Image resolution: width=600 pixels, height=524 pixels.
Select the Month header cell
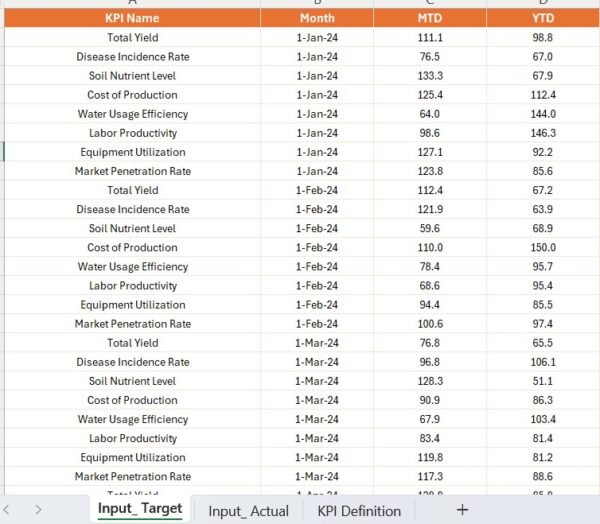317,18
